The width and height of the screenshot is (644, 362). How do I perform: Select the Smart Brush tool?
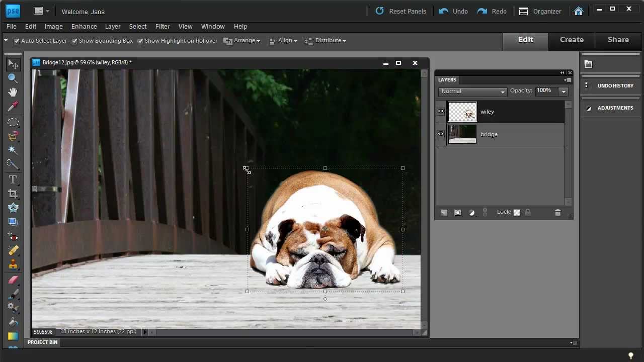click(13, 308)
